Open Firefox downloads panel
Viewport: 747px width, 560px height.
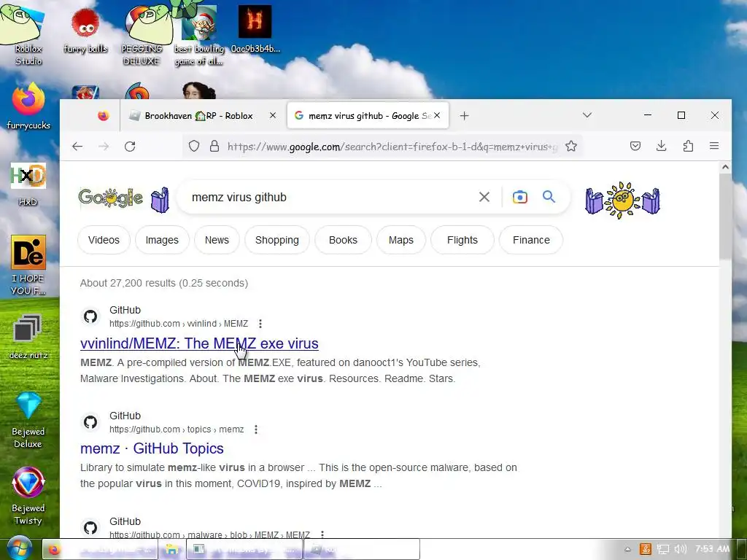[661, 146]
